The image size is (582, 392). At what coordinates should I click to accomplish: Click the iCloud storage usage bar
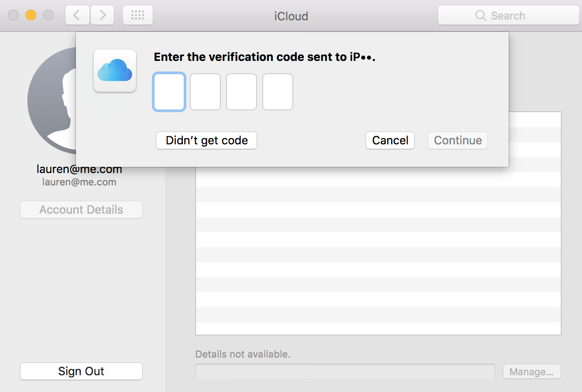coord(345,372)
